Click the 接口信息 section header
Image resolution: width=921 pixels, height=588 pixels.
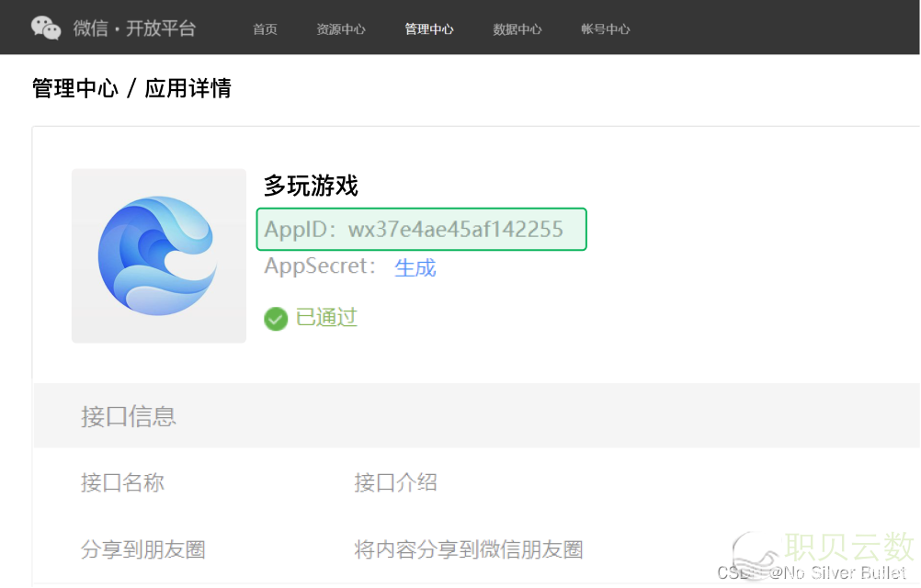[128, 416]
